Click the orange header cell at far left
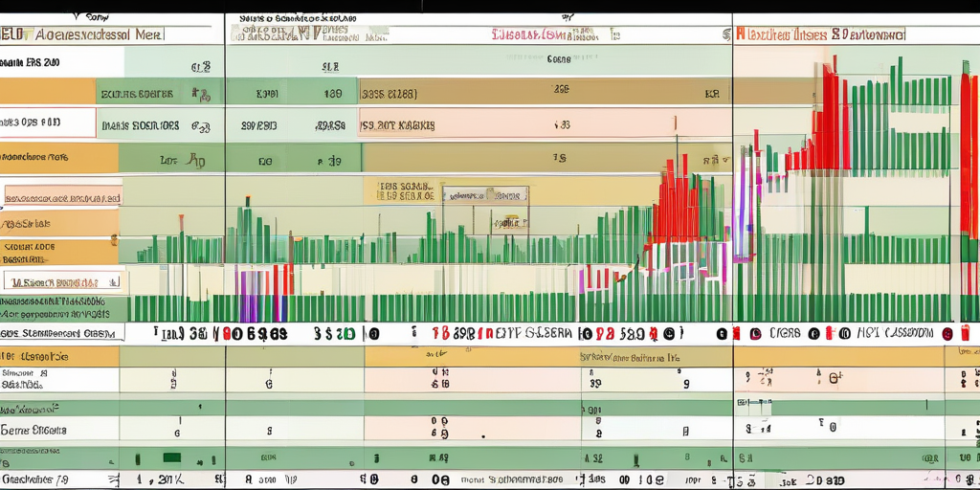980x490 pixels. tap(48, 92)
